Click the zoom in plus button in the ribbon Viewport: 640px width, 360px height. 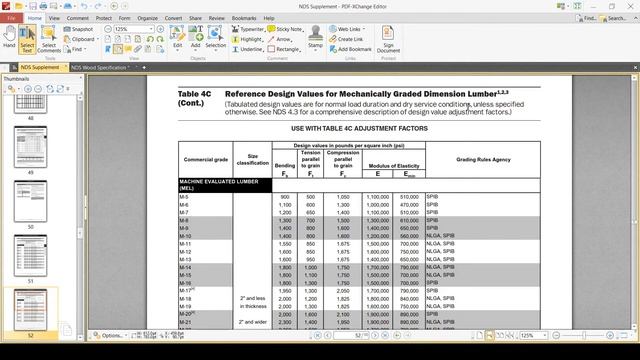[x=160, y=29]
